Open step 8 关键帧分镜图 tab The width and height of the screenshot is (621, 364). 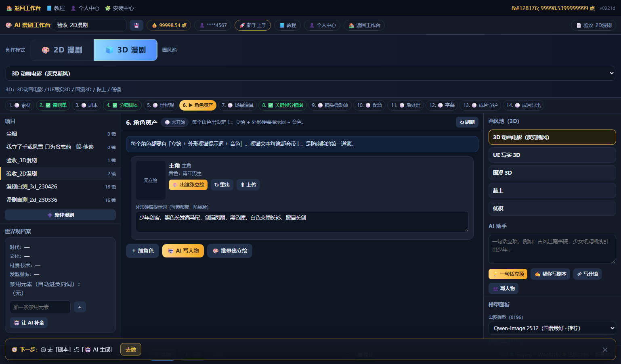(283, 105)
